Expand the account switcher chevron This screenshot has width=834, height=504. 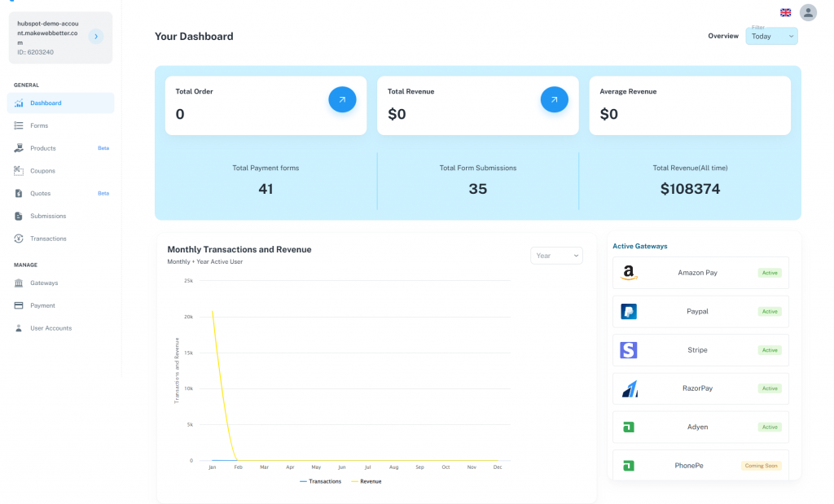click(x=95, y=36)
